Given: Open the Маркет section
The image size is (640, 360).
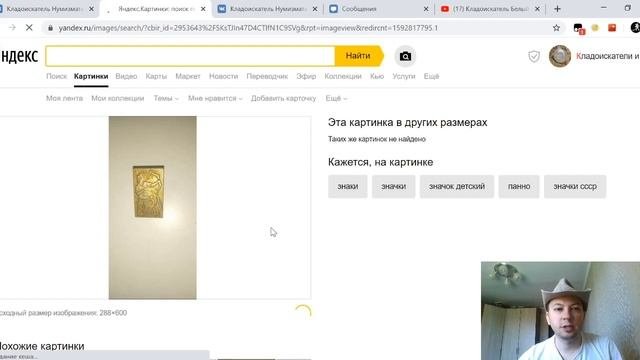Looking at the screenshot, I should [x=188, y=76].
